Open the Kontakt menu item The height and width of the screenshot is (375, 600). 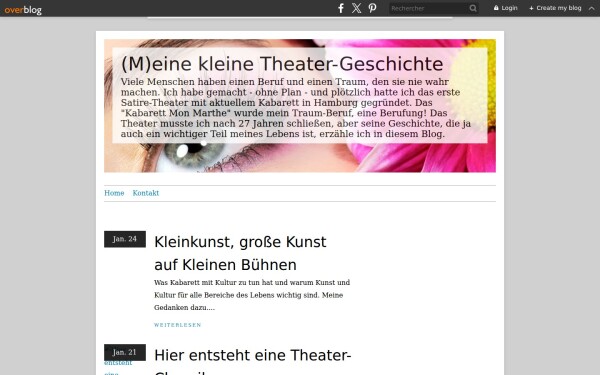click(146, 193)
